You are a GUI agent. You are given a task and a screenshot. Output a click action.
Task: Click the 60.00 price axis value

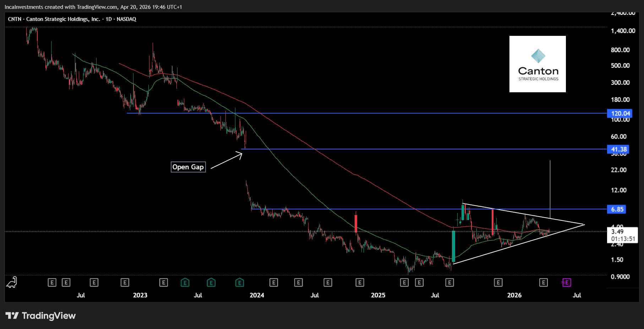[619, 137]
